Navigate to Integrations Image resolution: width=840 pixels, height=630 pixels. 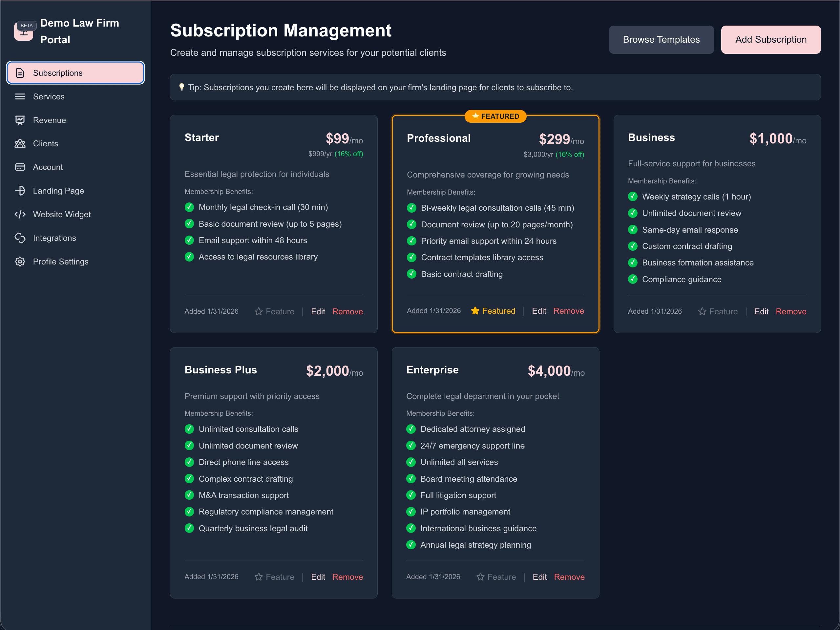(x=75, y=238)
